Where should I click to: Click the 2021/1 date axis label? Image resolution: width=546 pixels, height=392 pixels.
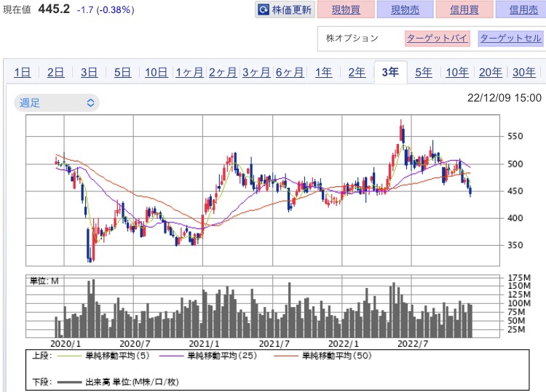pos(204,344)
